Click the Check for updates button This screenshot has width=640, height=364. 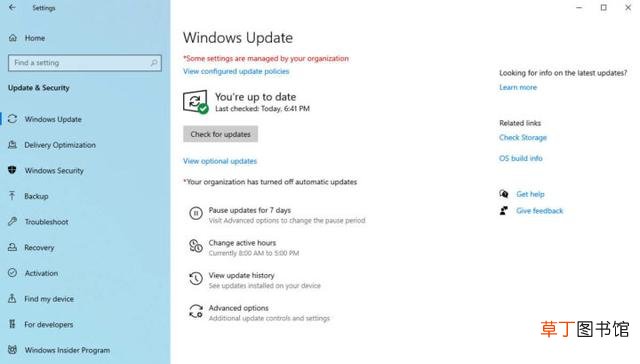coord(220,134)
